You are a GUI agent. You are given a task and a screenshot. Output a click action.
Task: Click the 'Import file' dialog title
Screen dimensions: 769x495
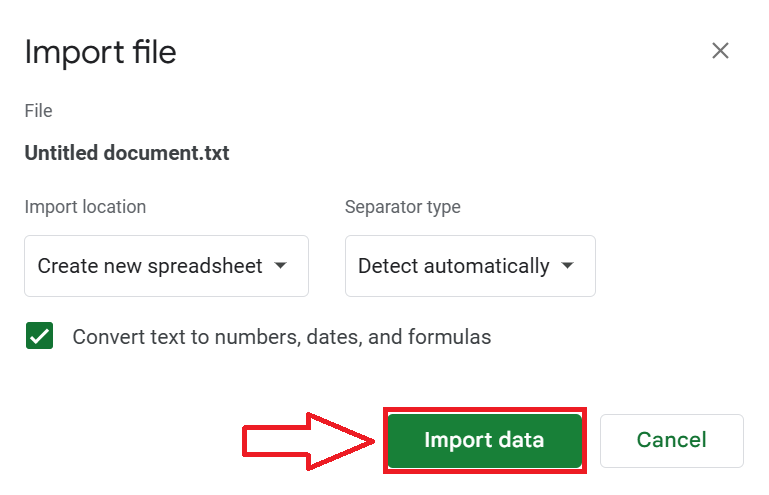click(x=100, y=52)
